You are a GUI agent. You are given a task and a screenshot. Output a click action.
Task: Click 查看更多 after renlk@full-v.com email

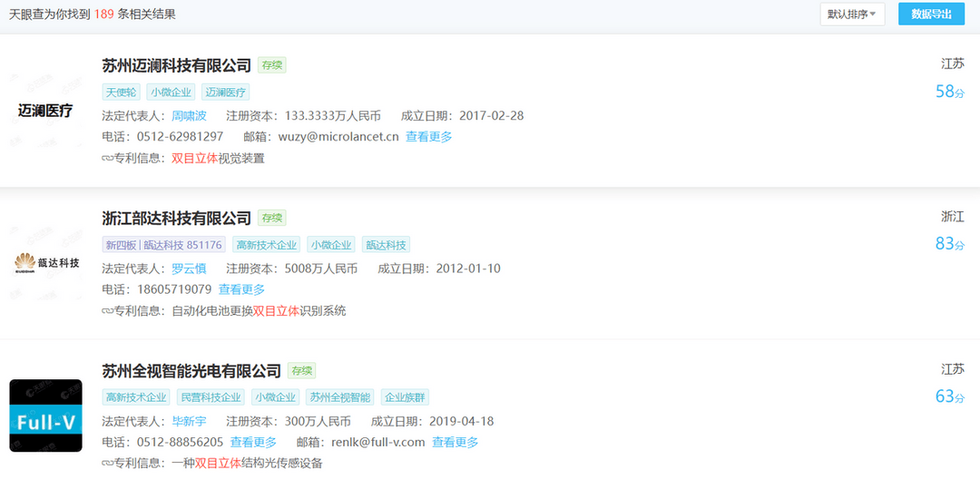(x=455, y=442)
